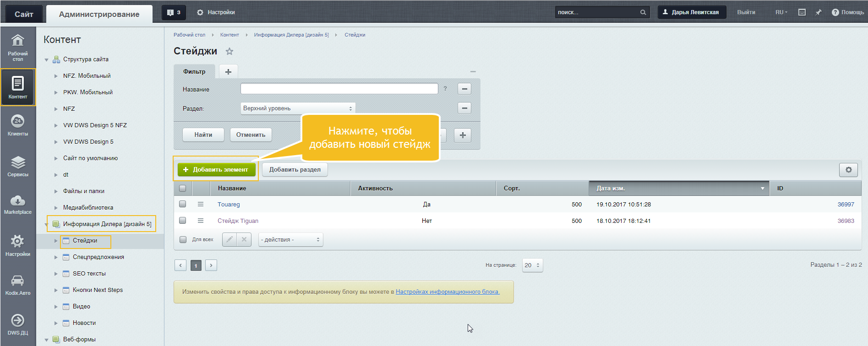Image resolution: width=868 pixels, height=346 pixels.
Task: Check the Touareg row checkbox
Action: 183,204
